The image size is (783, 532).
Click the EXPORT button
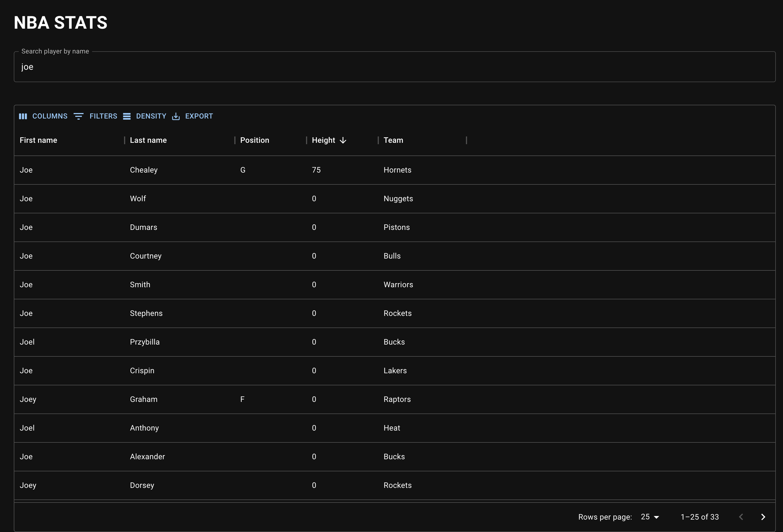click(x=199, y=116)
